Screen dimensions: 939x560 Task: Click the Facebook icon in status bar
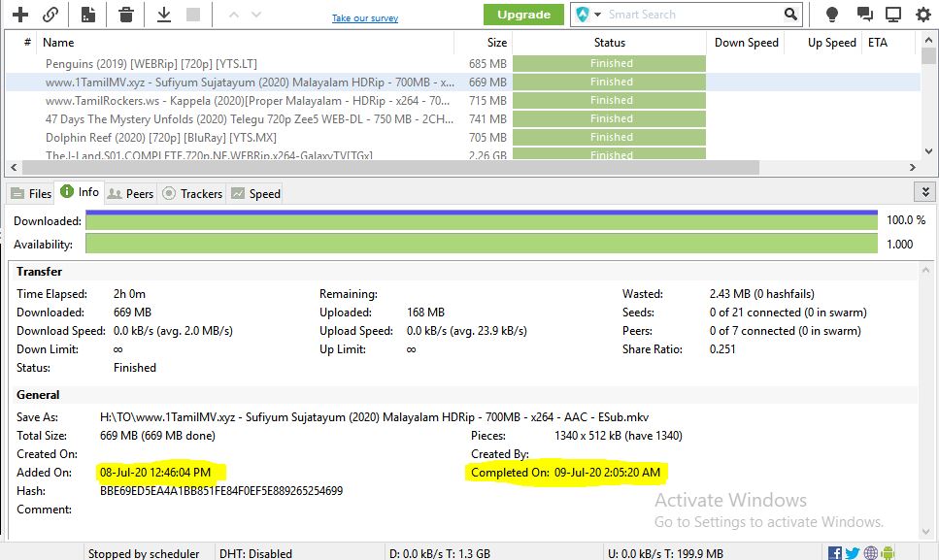point(835,553)
